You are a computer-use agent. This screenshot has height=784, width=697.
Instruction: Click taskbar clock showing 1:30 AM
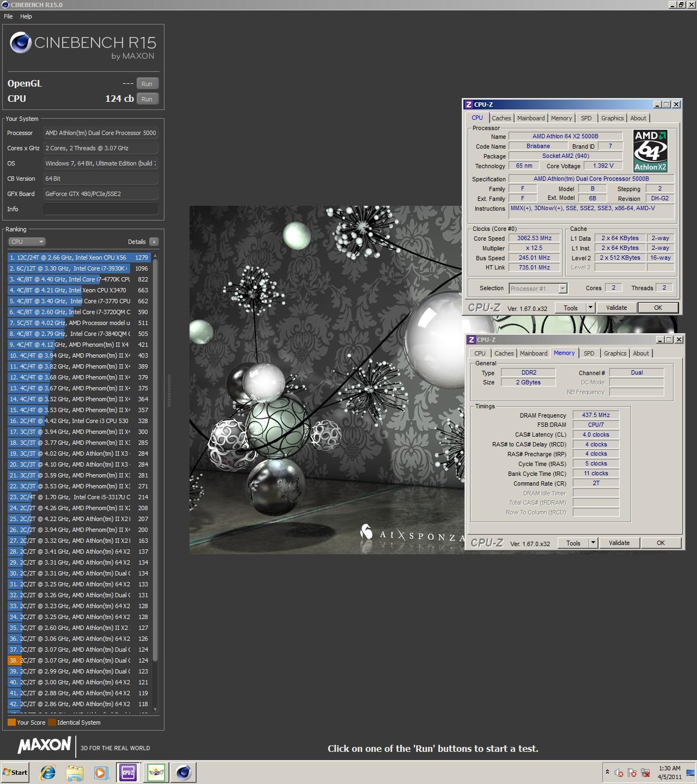[669, 773]
